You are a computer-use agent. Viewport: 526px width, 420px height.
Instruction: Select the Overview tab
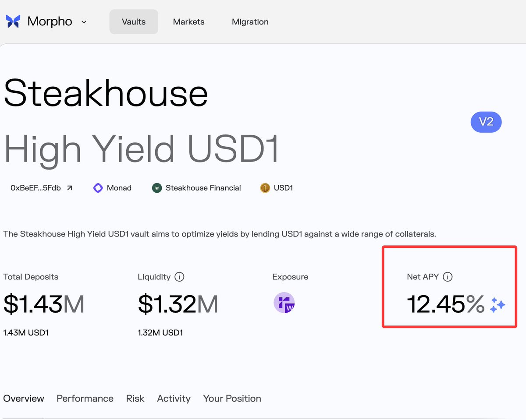(x=24, y=399)
